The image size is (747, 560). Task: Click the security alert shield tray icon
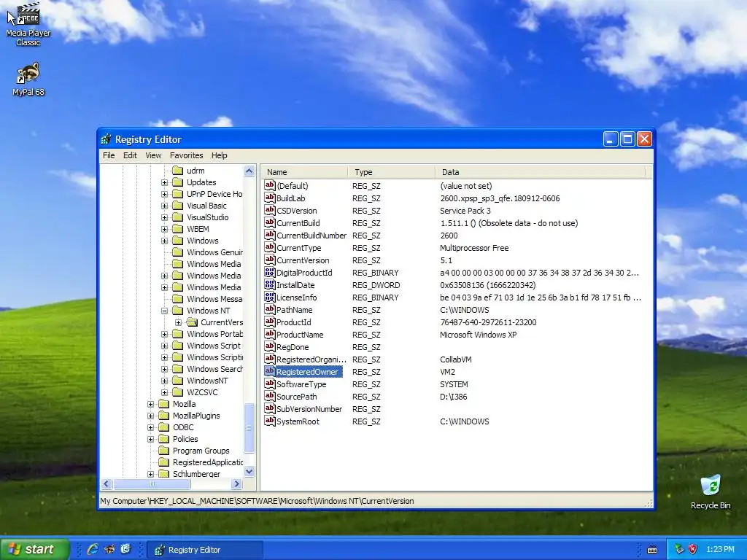[693, 549]
